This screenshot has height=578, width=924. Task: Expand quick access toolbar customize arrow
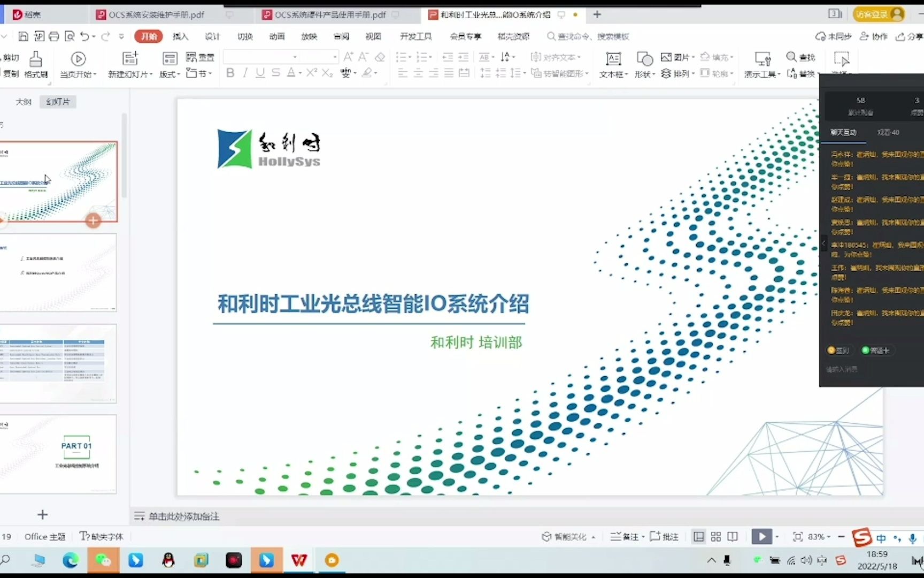tap(121, 36)
